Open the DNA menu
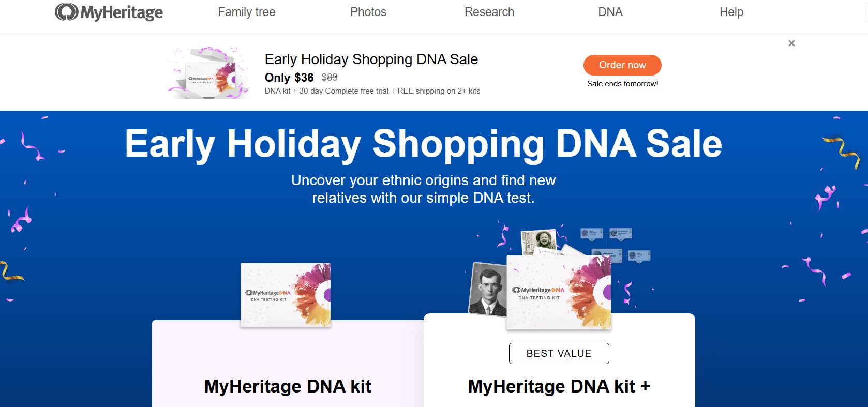Viewport: 868px width, 407px height. 610,12
